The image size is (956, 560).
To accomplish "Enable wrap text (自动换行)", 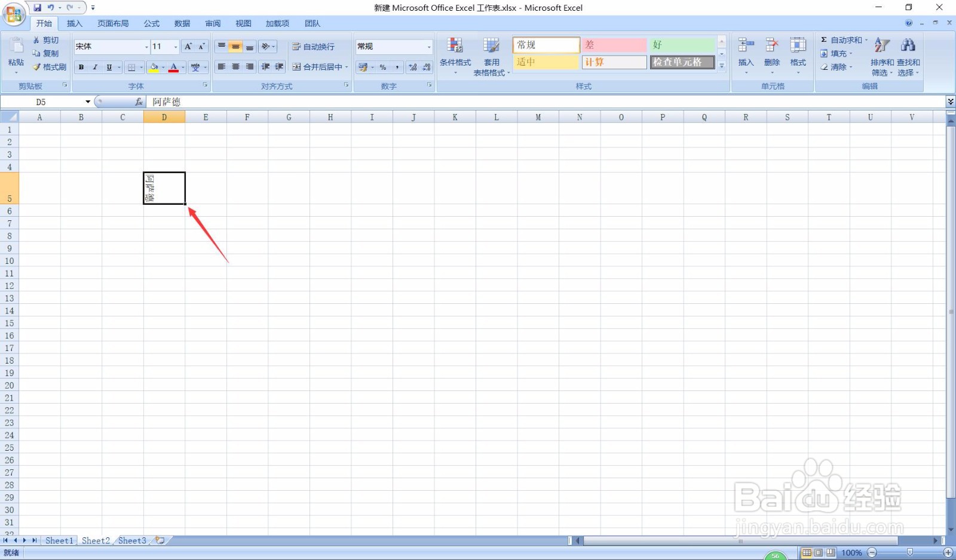I will (x=313, y=47).
